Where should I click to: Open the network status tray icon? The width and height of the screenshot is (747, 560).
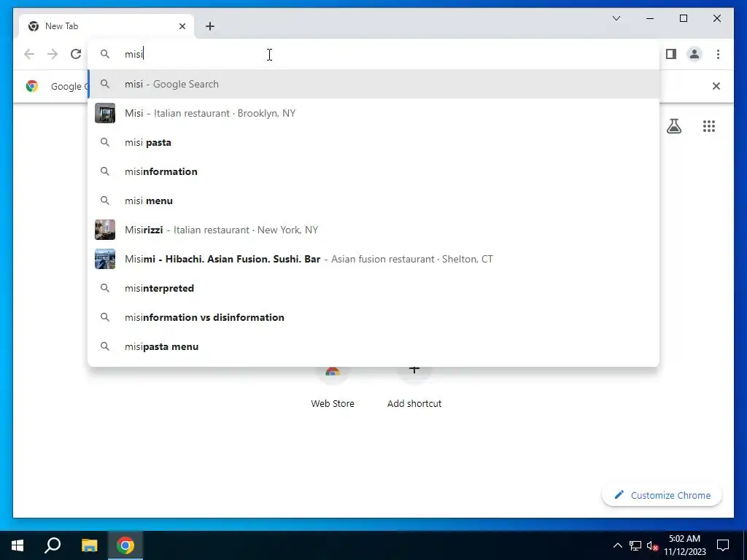(635, 545)
